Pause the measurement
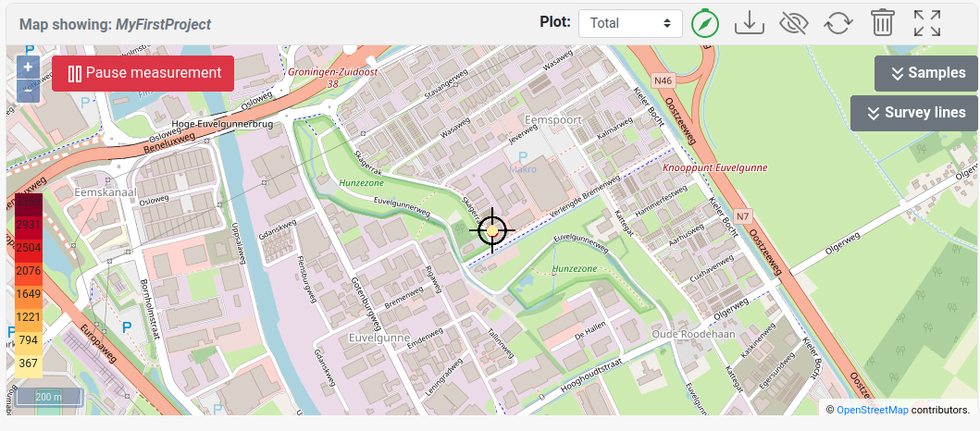The width and height of the screenshot is (980, 431). tap(143, 73)
